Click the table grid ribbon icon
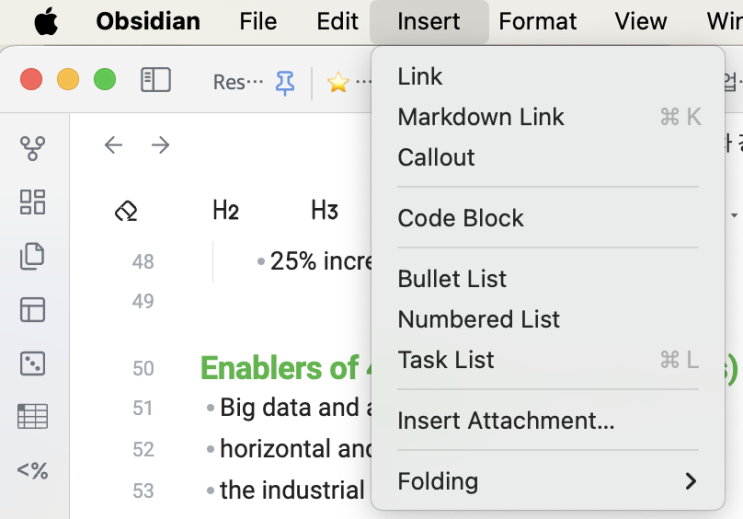 point(33,416)
